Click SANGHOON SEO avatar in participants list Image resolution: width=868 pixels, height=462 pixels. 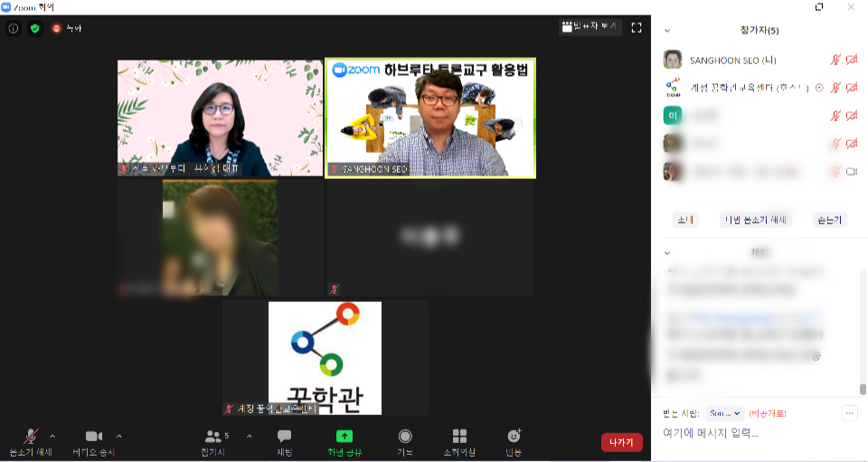point(673,59)
